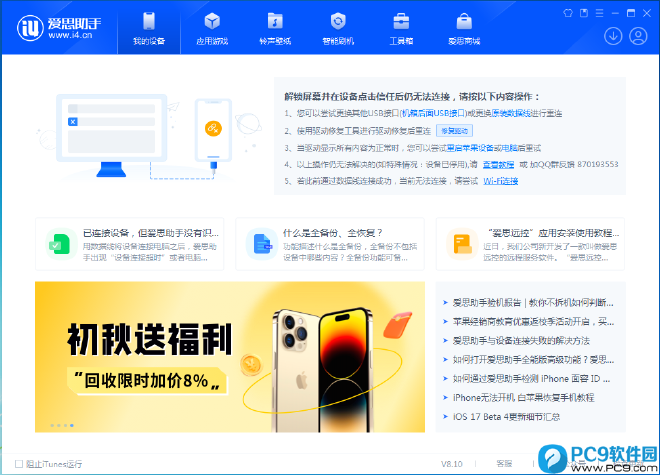Image resolution: width=660 pixels, height=475 pixels.
Task: Open news iOS 17 Beta 4更新细节汇总
Action: [x=506, y=416]
